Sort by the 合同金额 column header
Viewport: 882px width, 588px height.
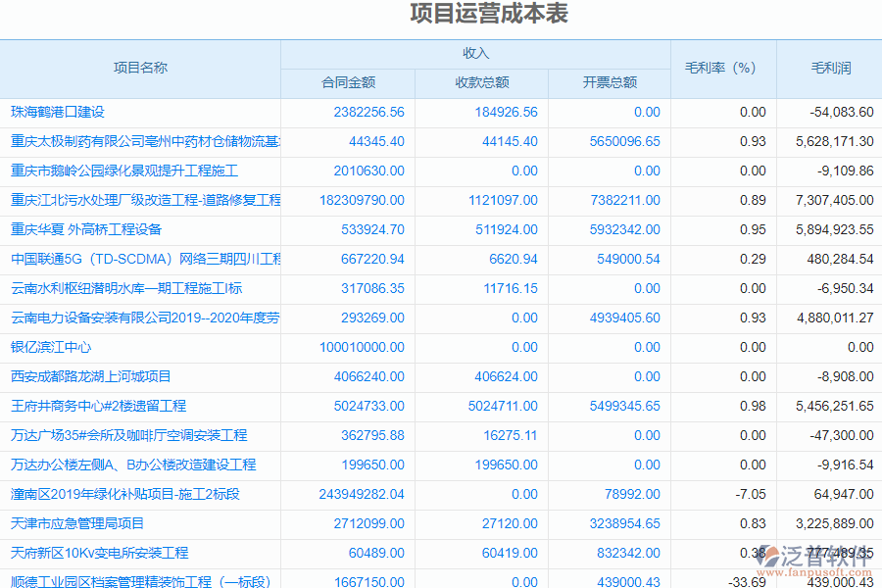click(348, 83)
